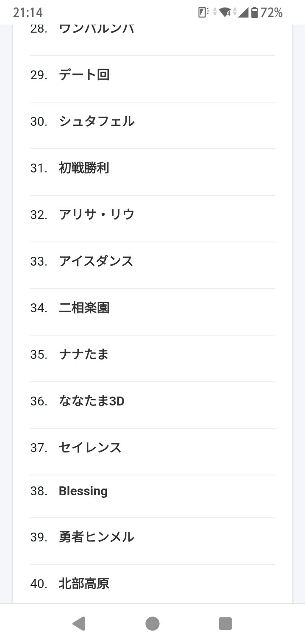The height and width of the screenshot is (644, 305).
Task: Open trend 30 シュタフェル
Action: pyautogui.click(x=97, y=122)
